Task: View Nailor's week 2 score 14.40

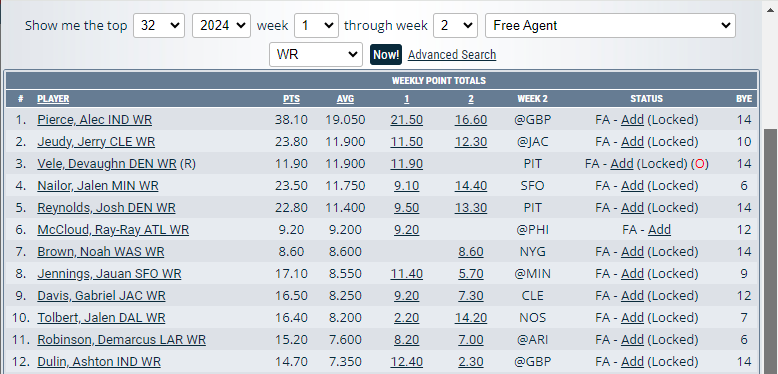Action: tap(470, 186)
